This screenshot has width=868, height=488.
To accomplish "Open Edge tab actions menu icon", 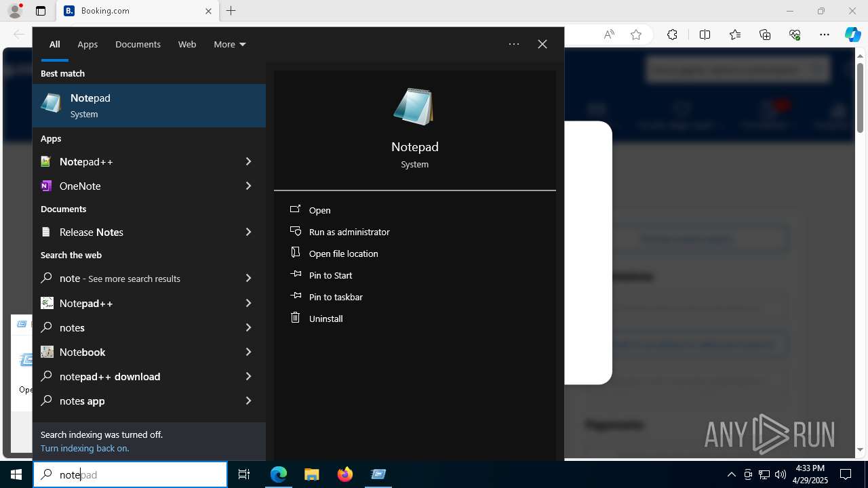I will 41,11.
